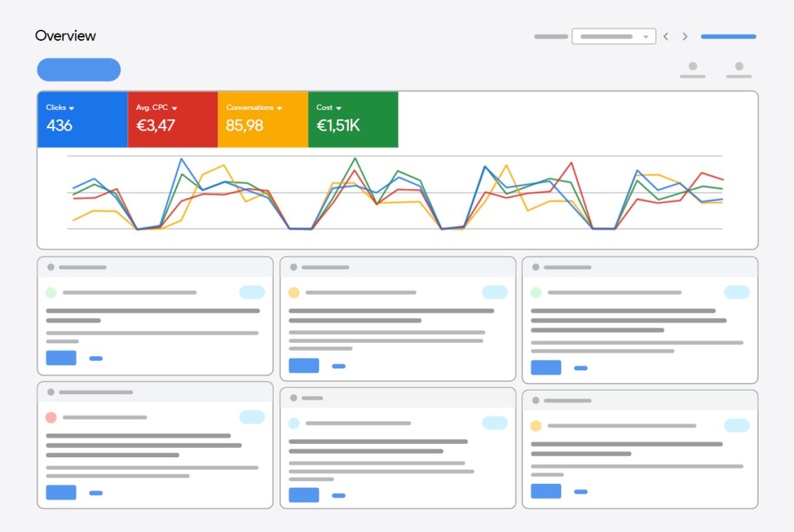Click the green status dot on the first recommendation card

pos(52,292)
